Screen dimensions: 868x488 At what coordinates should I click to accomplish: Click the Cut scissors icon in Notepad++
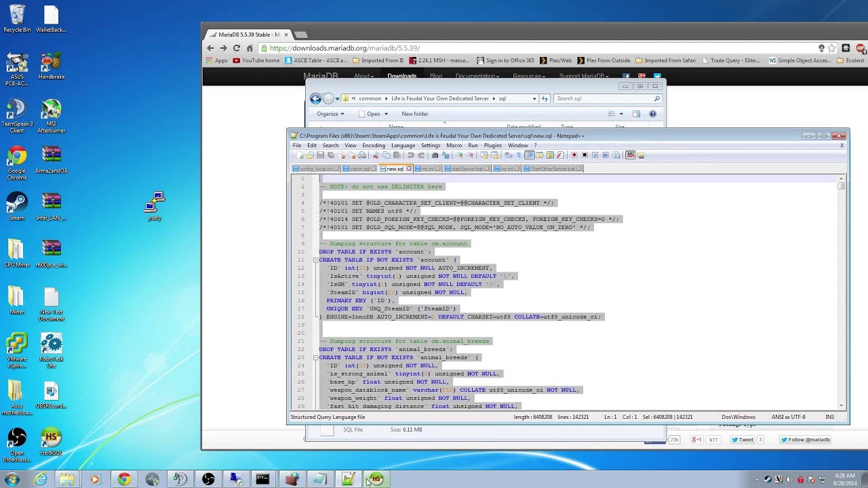(x=375, y=155)
